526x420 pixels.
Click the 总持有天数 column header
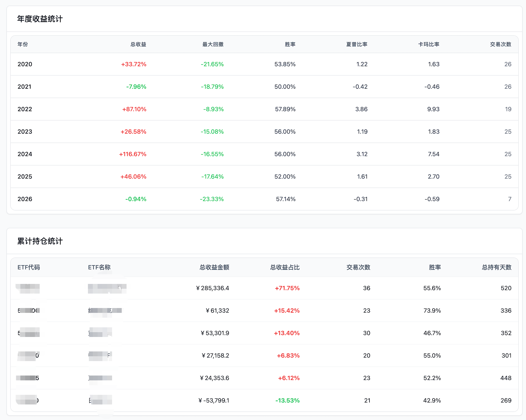[496, 267]
